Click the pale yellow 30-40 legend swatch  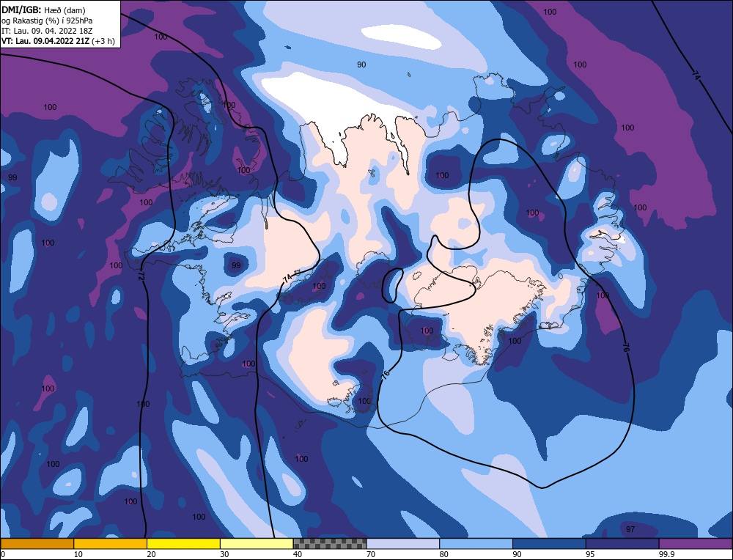click(x=257, y=544)
